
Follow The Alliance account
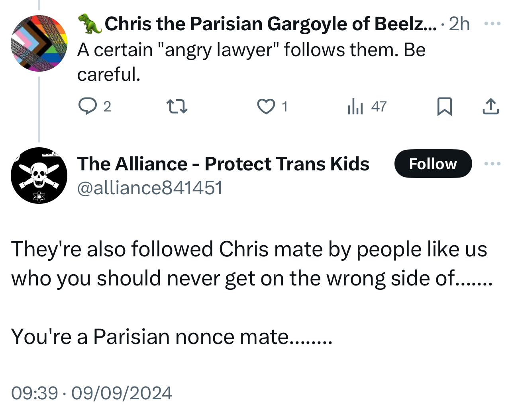pyautogui.click(x=433, y=164)
